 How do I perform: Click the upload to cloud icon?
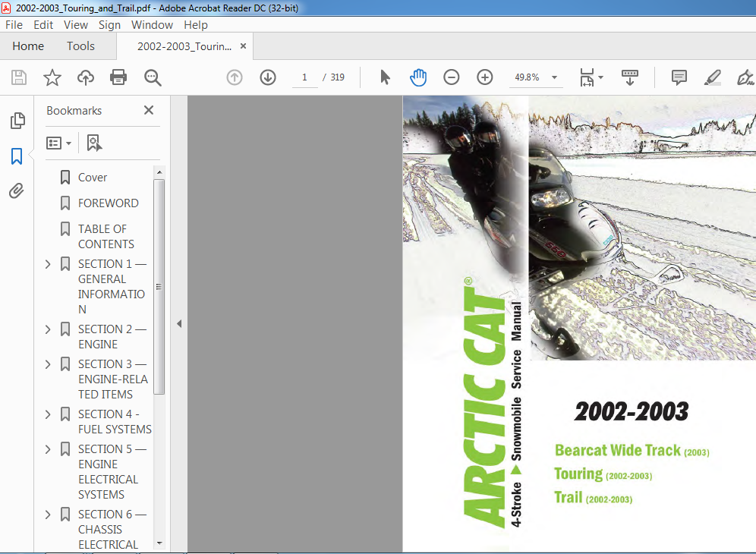click(x=85, y=77)
